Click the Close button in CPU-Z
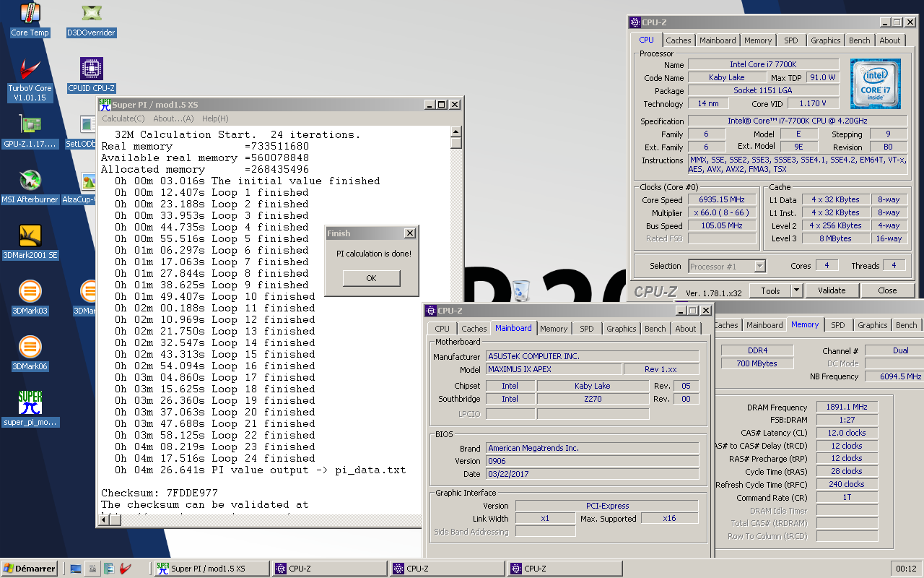Screen dimensions: 924x578 [x=887, y=290]
